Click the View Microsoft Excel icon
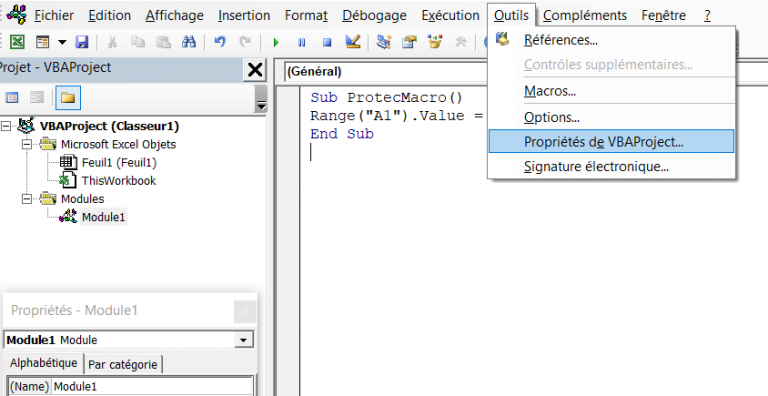 [x=17, y=42]
